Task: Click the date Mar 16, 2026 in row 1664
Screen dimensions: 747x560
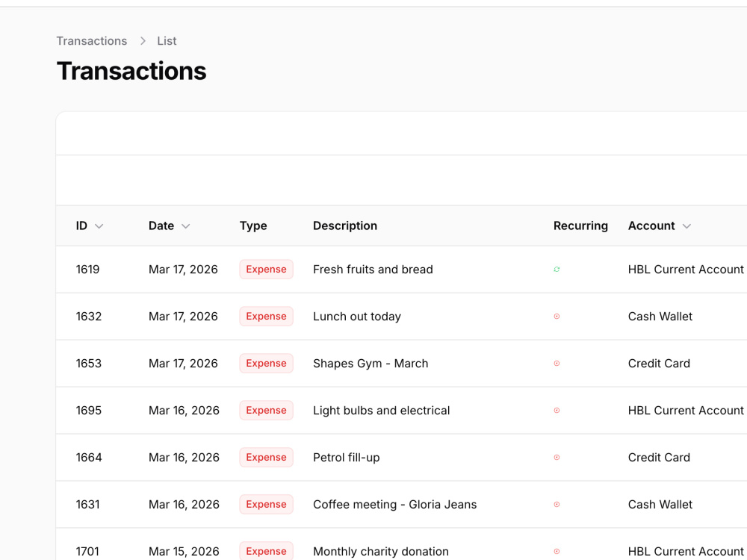Action: [184, 458]
